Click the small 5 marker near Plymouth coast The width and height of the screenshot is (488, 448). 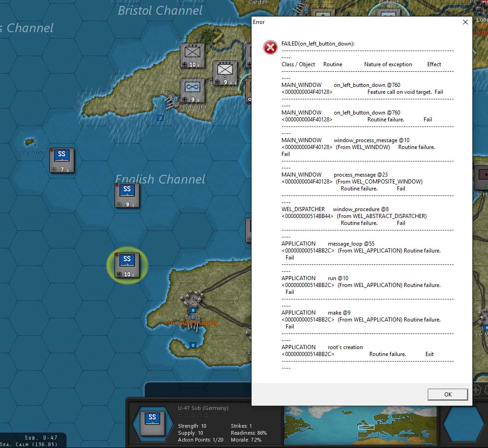[160, 118]
